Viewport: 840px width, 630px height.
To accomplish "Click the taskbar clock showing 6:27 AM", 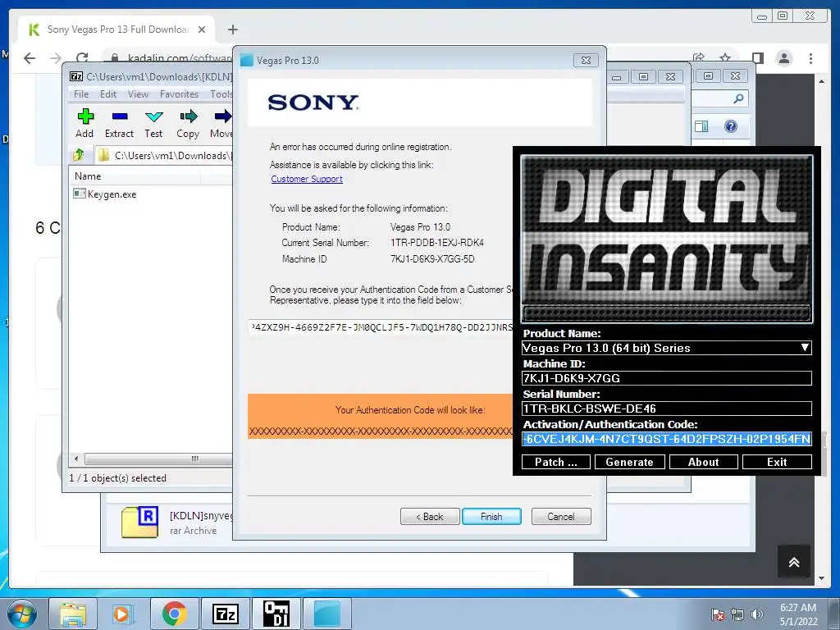I will (x=798, y=614).
